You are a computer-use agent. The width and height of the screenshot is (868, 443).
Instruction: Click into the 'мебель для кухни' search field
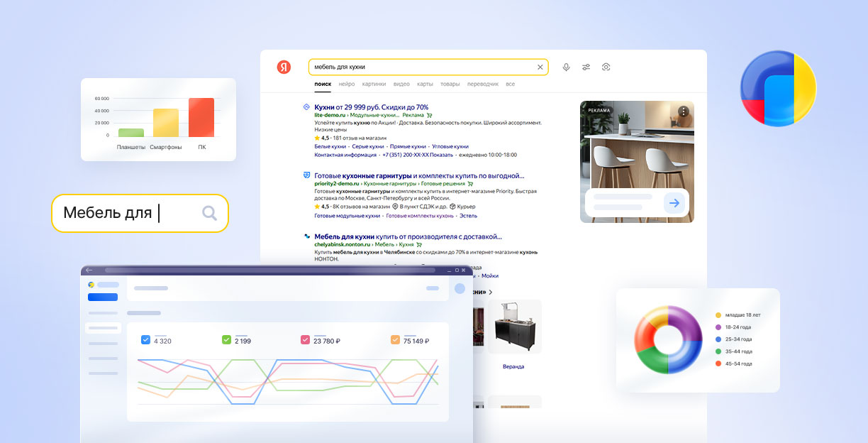pos(422,67)
